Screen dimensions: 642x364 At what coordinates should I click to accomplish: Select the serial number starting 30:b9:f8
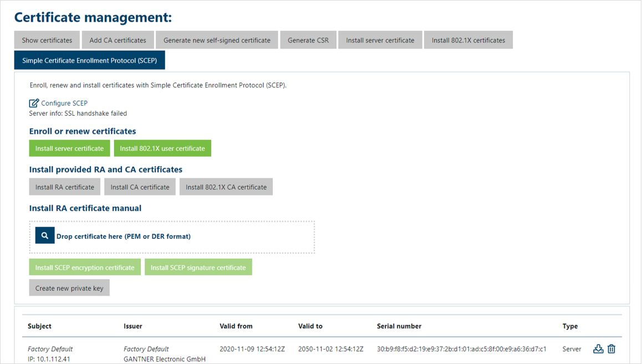pyautogui.click(x=462, y=349)
